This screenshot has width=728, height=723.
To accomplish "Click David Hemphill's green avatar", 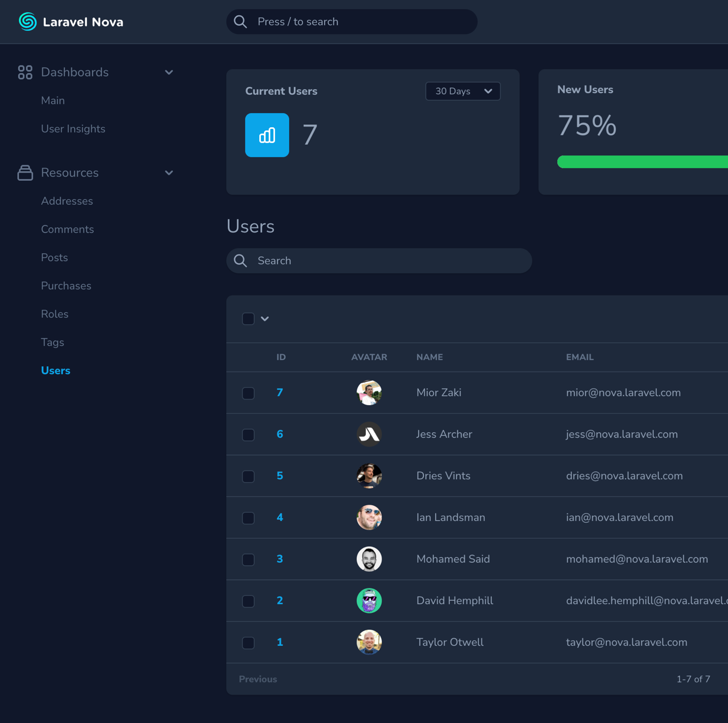I will pos(369,601).
